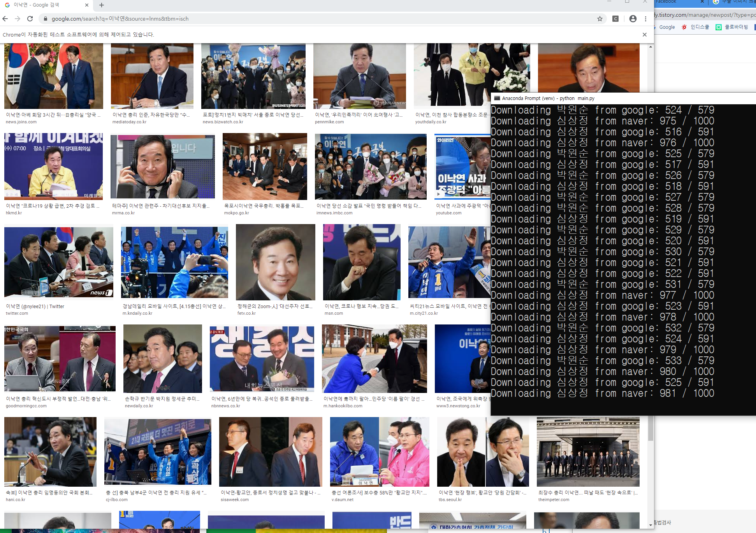Bookmark this page with the star icon

tap(600, 19)
